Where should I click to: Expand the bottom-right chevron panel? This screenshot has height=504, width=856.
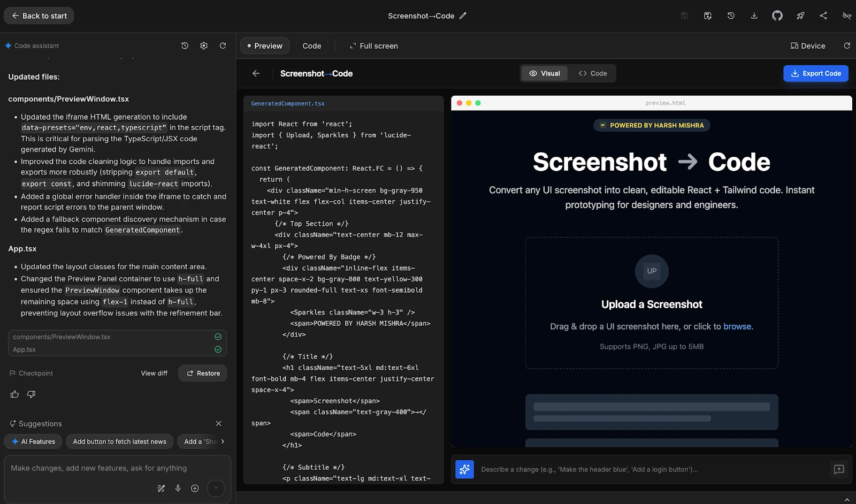pos(846,500)
